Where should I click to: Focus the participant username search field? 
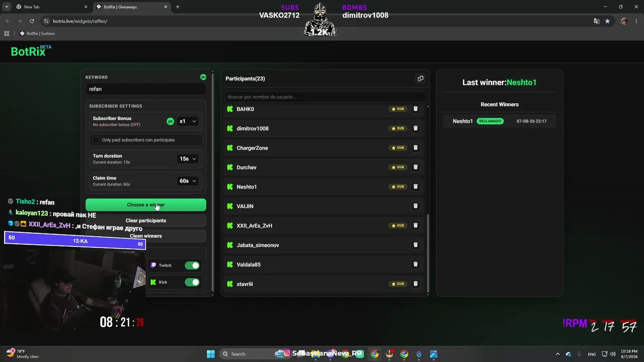click(325, 97)
